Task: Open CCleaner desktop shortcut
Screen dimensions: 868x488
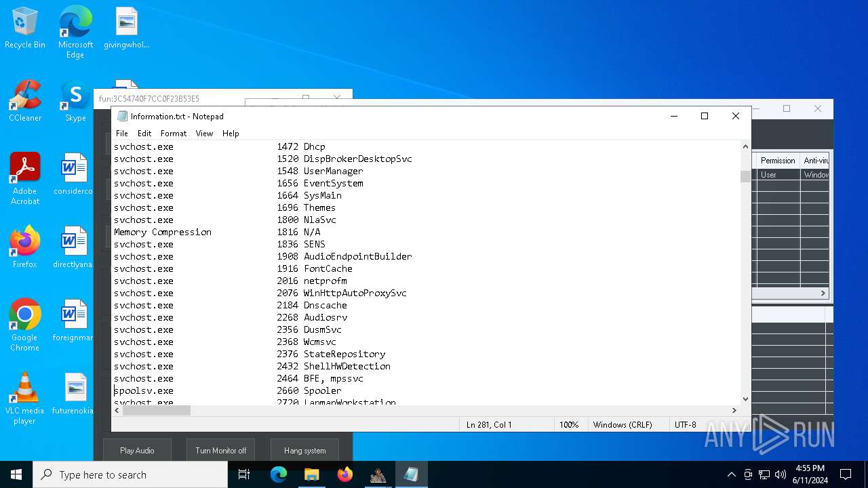Action: 25,101
